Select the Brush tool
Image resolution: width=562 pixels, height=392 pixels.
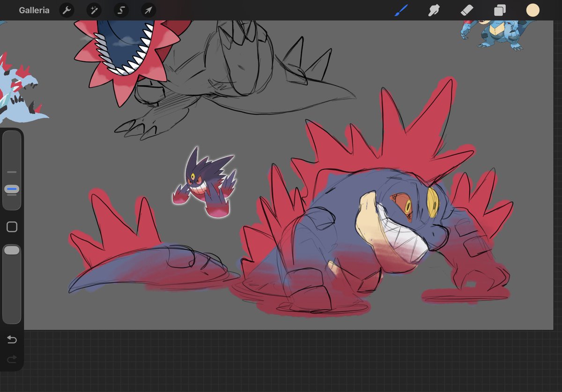401,10
